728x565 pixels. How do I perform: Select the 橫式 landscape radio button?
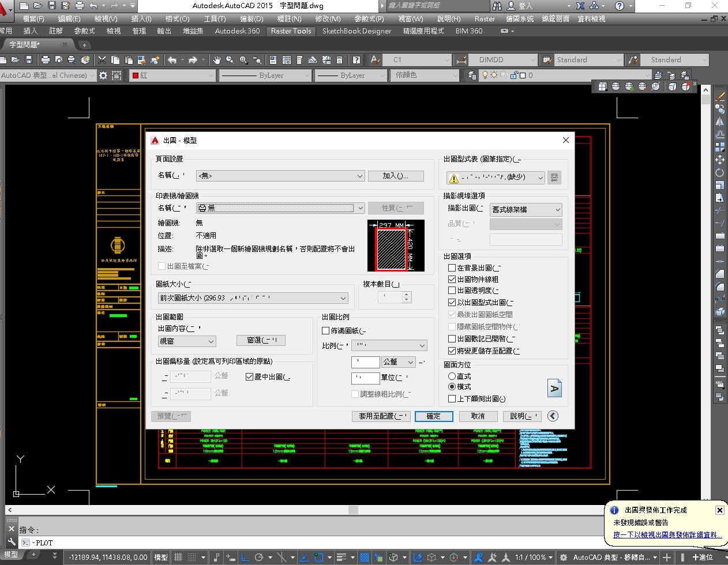click(452, 387)
